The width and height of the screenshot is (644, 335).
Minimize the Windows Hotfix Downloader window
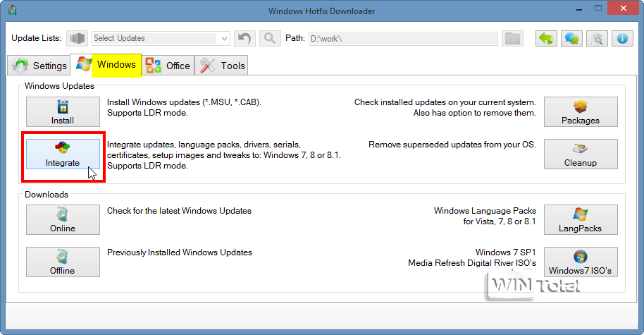click(579, 8)
